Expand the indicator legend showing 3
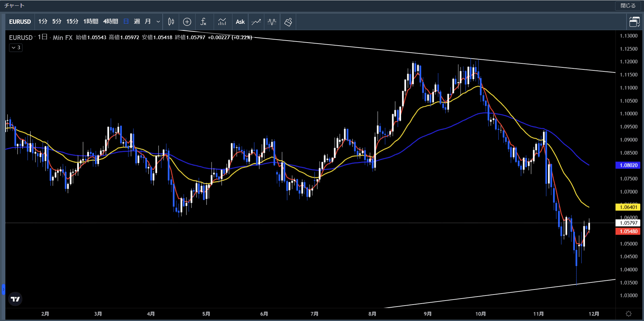Screen dimensions: 644x321 point(16,48)
